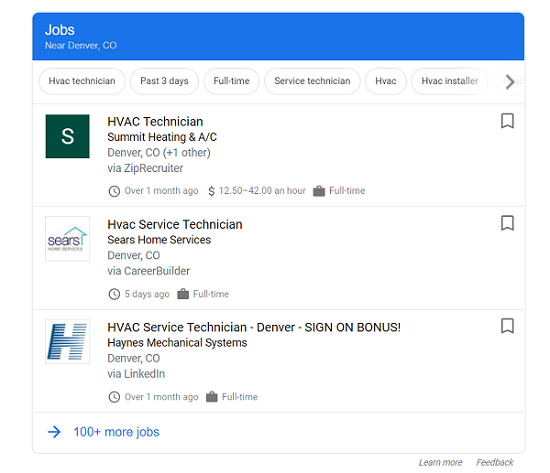View 100+ more jobs link
This screenshot has height=473, width=550.
point(116,432)
